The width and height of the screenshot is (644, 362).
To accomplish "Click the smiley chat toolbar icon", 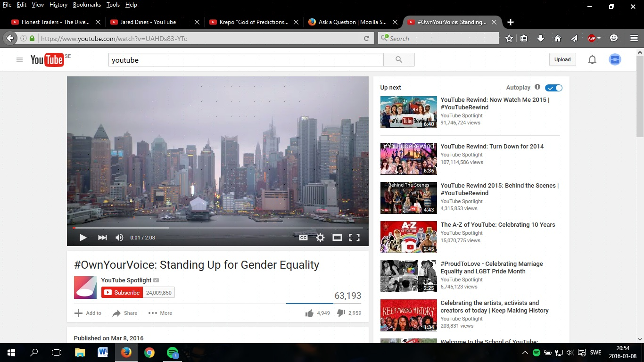I will coord(614,39).
